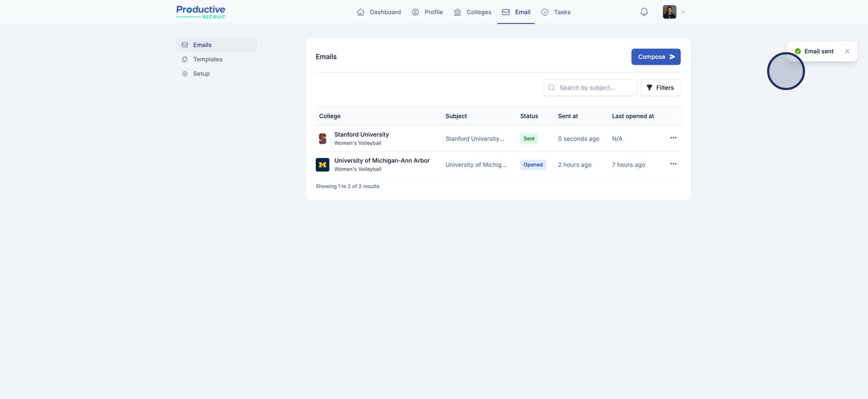
Task: Expand the account menu chevron
Action: click(x=683, y=12)
